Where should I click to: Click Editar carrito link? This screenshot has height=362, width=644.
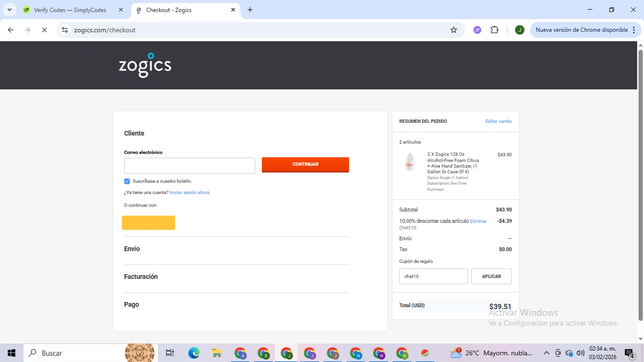pos(498,122)
